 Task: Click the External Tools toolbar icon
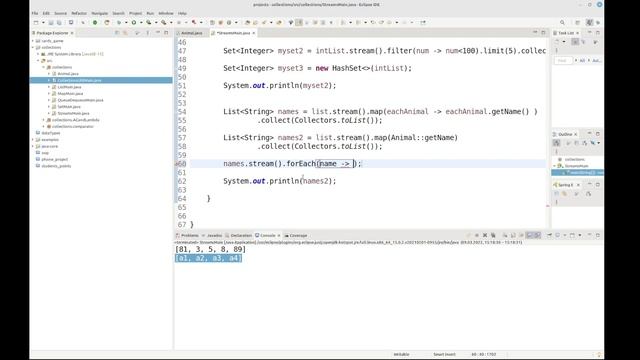point(163,22)
